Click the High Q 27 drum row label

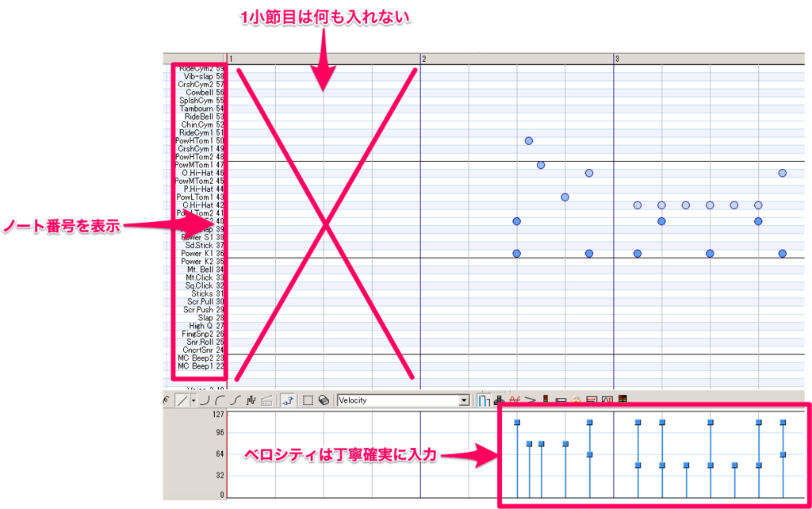(207, 326)
